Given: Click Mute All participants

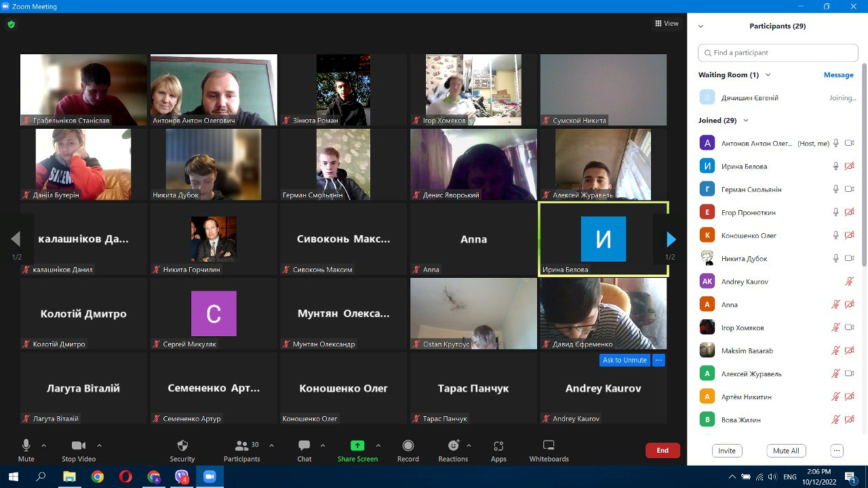Looking at the screenshot, I should [786, 451].
